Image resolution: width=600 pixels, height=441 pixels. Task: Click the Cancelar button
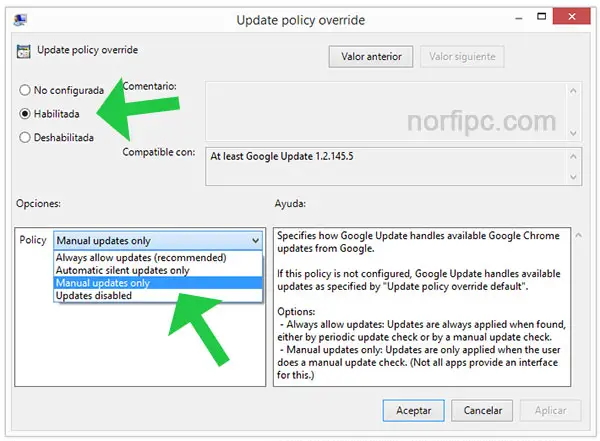click(x=482, y=410)
